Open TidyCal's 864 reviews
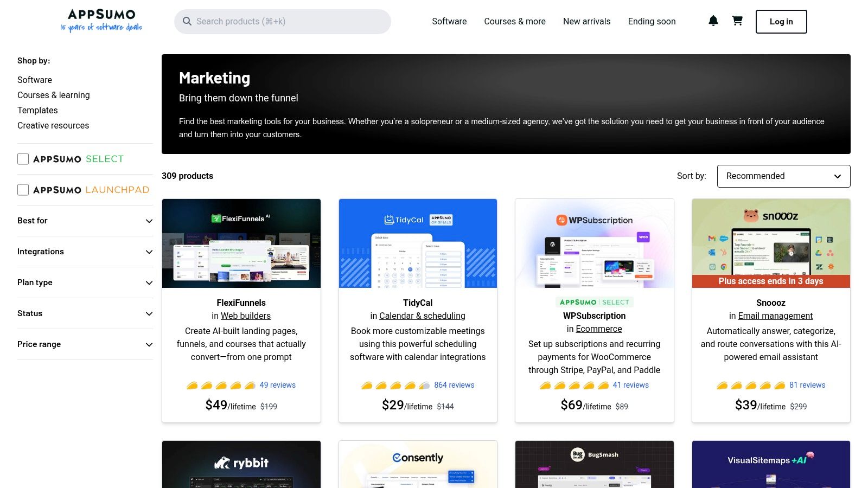The width and height of the screenshot is (868, 488). (455, 384)
